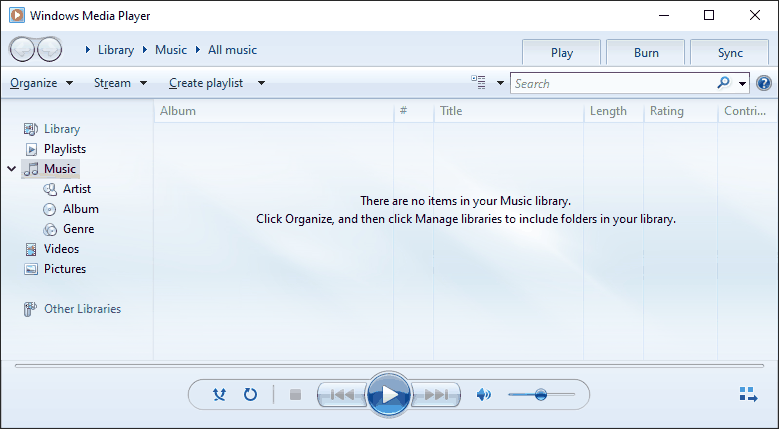Click the Create playlist button
The height and width of the screenshot is (429, 779).
tap(206, 83)
